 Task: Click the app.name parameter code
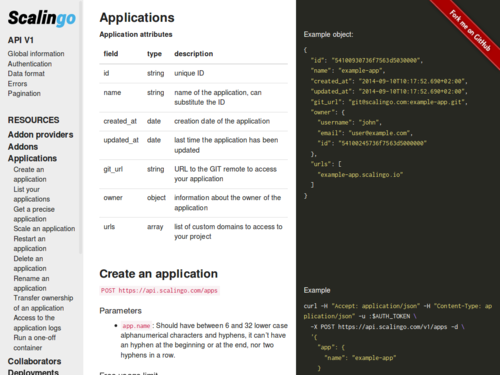tap(136, 326)
